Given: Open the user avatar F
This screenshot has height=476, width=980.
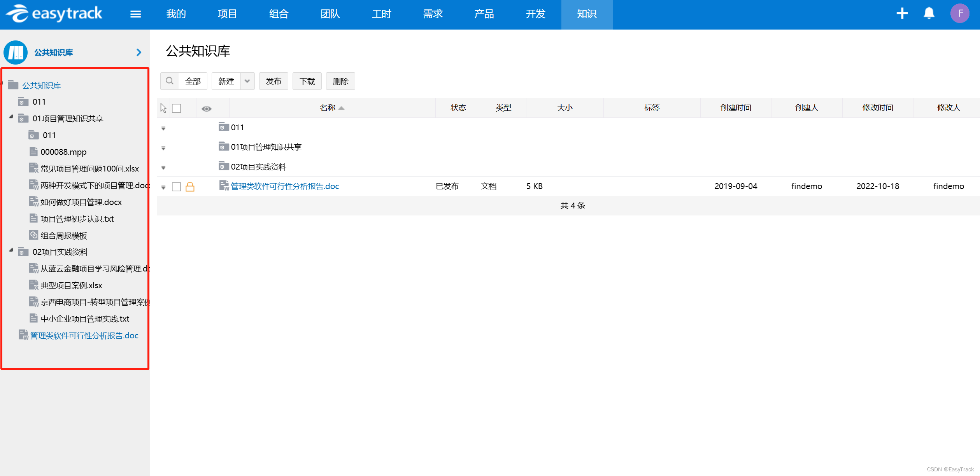Looking at the screenshot, I should 960,14.
